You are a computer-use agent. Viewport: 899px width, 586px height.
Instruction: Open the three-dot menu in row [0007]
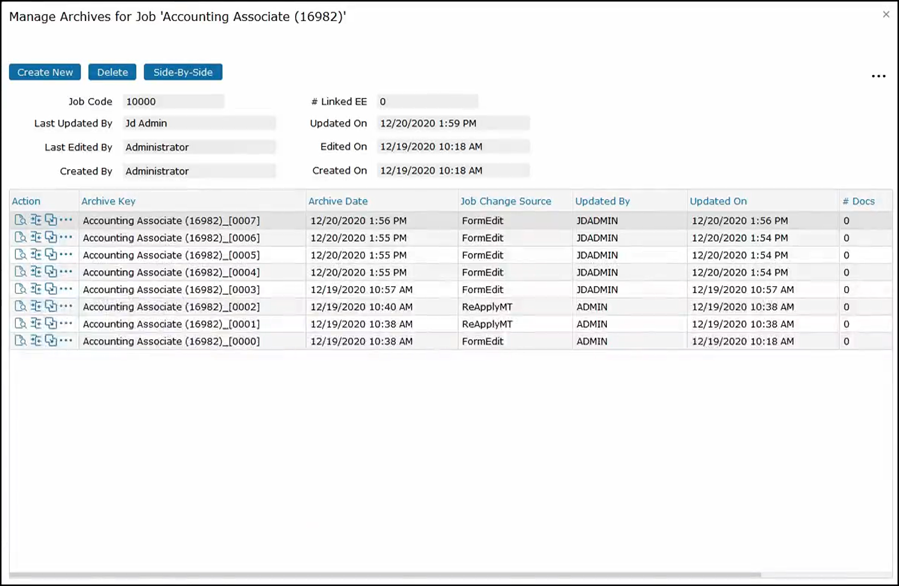[66, 220]
